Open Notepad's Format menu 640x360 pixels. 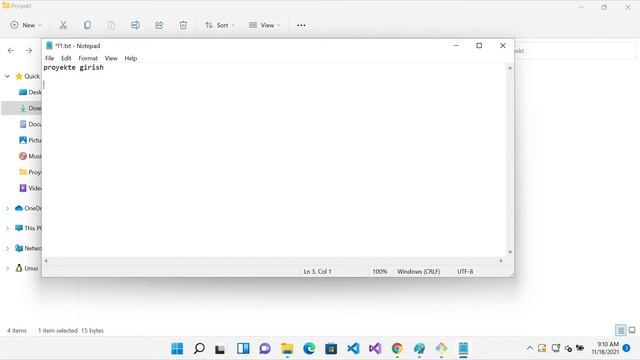(x=88, y=58)
